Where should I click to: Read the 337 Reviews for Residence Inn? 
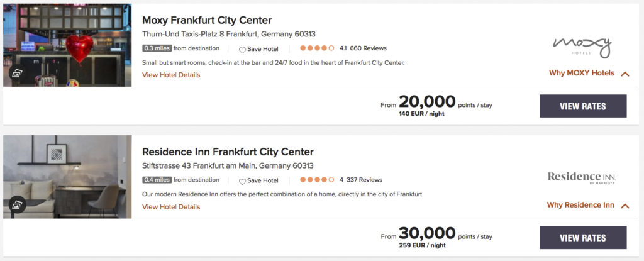click(364, 180)
